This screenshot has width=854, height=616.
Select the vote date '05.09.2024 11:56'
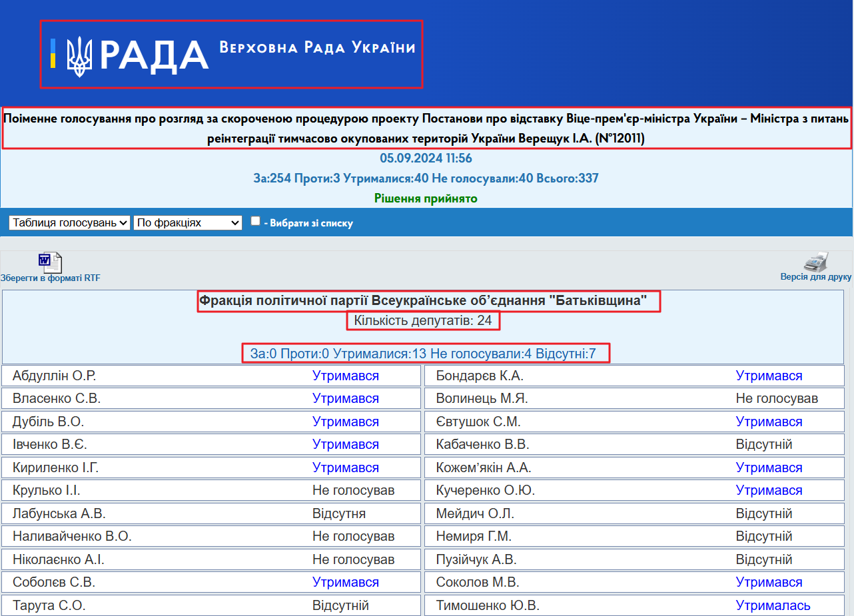click(426, 158)
